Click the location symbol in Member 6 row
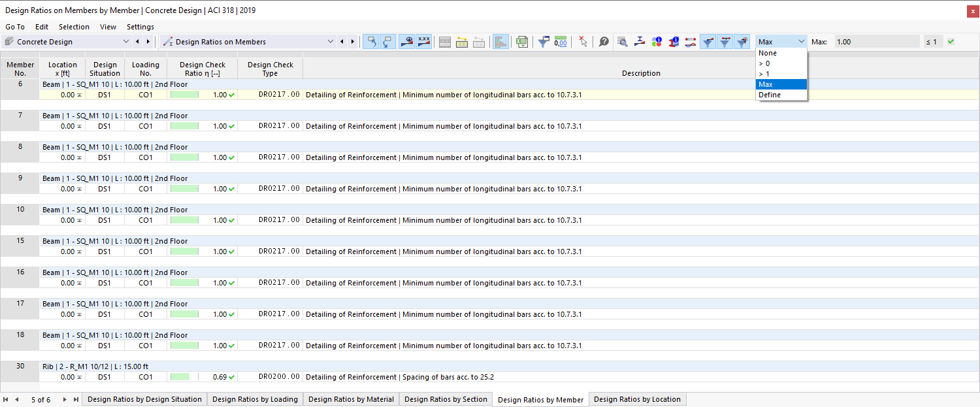 click(79, 95)
